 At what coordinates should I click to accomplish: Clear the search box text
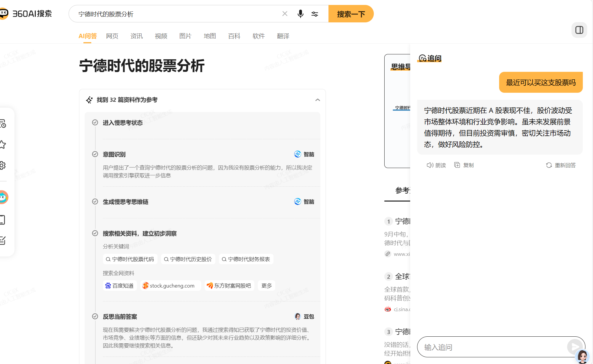point(285,14)
